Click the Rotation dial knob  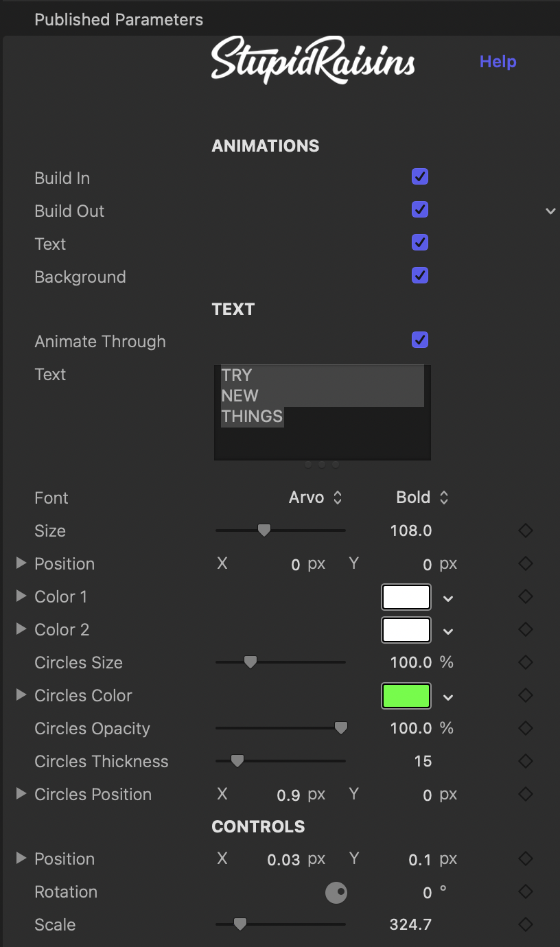[336, 893]
